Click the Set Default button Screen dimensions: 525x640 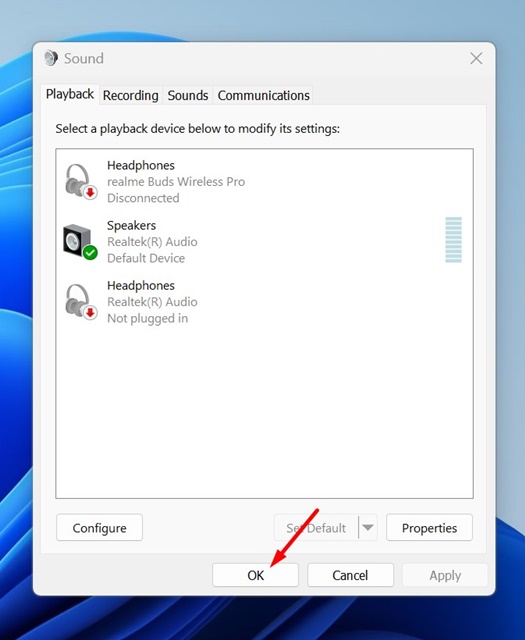(316, 528)
